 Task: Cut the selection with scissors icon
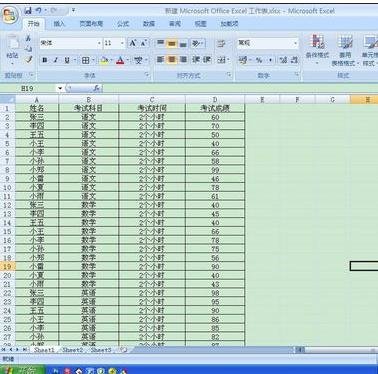click(x=29, y=39)
